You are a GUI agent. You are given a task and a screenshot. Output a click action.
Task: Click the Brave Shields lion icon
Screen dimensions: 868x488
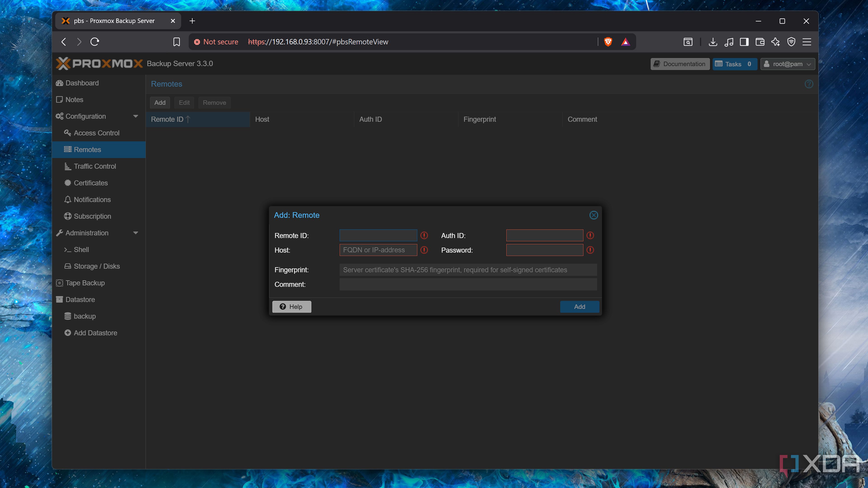coord(608,42)
